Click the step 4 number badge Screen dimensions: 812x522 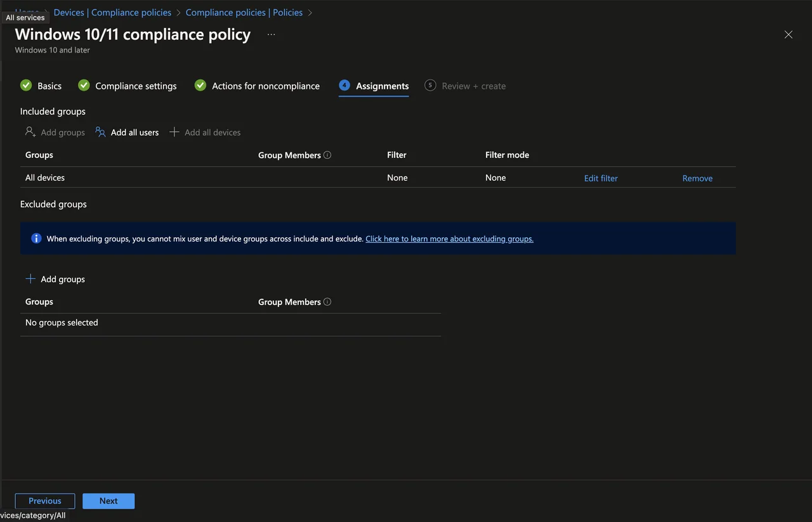pyautogui.click(x=344, y=85)
